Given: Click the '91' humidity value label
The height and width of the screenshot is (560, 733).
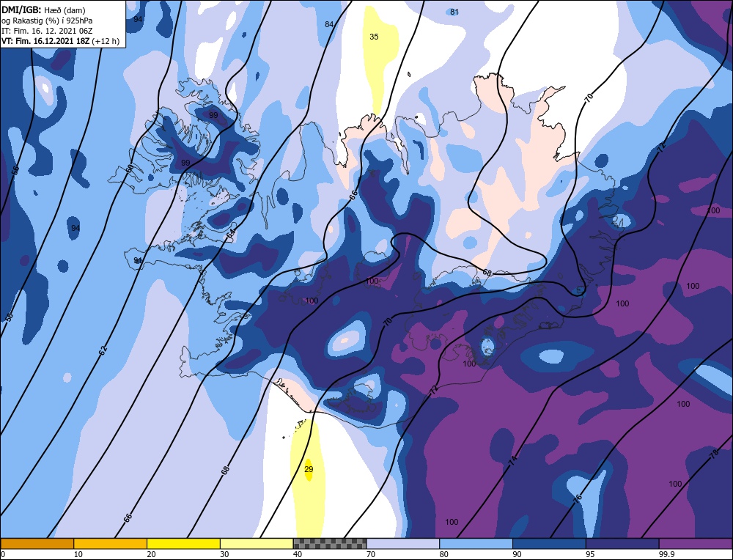Looking at the screenshot, I should coord(138,260).
